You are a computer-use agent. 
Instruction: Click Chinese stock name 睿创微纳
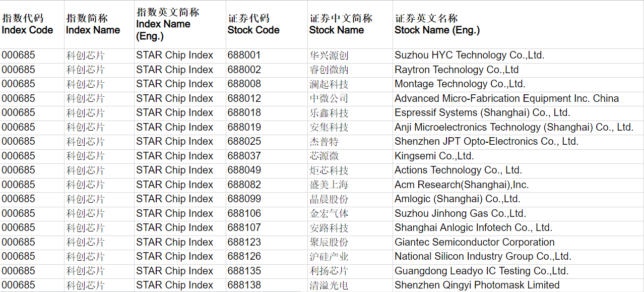pyautogui.click(x=329, y=70)
